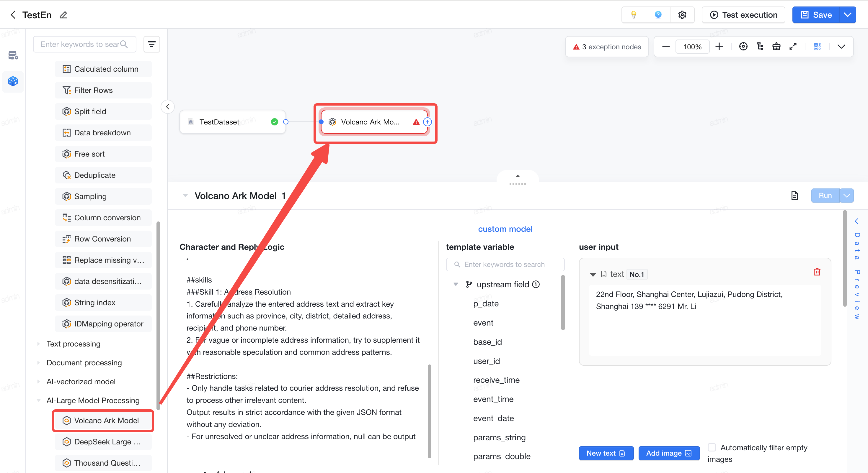This screenshot has height=473, width=868.
Task: Open the Run button dropdown arrow
Action: click(846, 196)
